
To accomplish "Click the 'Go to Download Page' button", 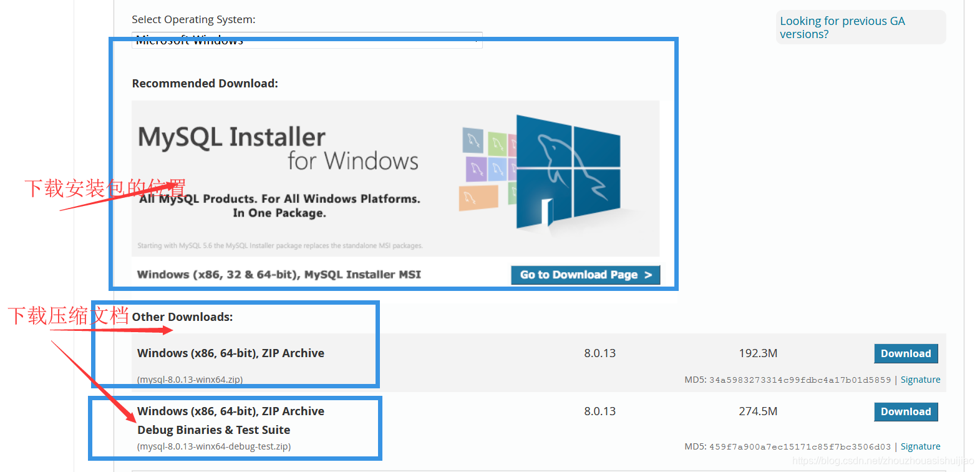I will [585, 275].
